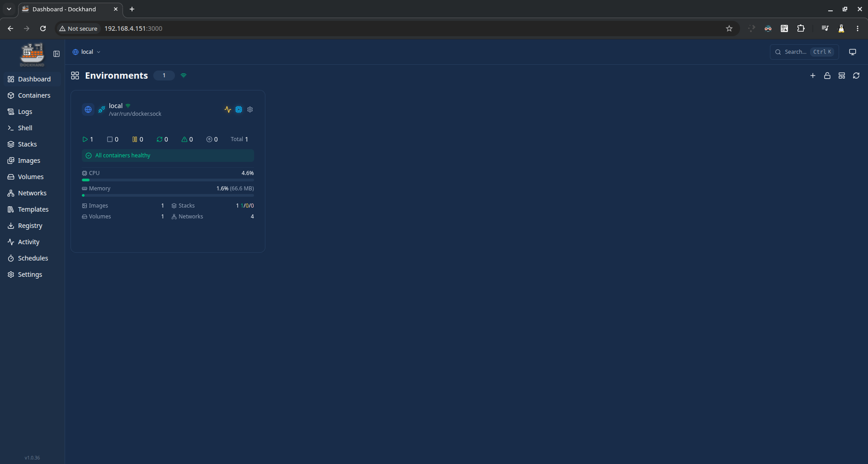The image size is (868, 464).
Task: Open the browser profile avatar icon
Action: pos(841,28)
